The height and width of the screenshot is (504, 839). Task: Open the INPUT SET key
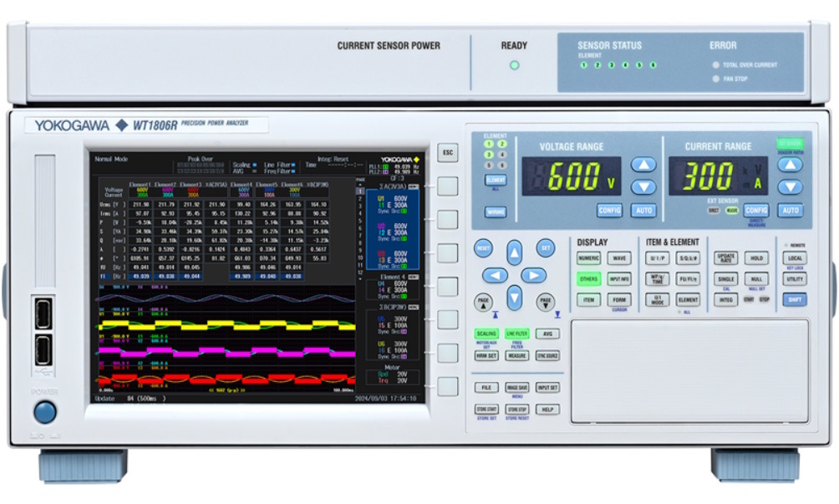point(547,387)
